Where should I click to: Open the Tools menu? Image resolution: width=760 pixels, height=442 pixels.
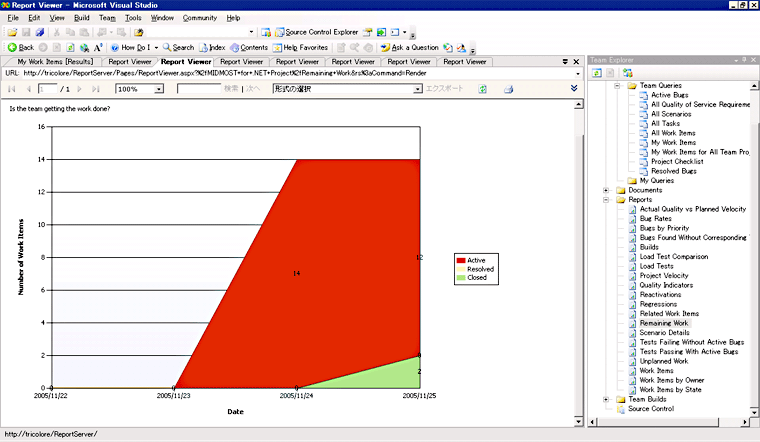point(133,18)
